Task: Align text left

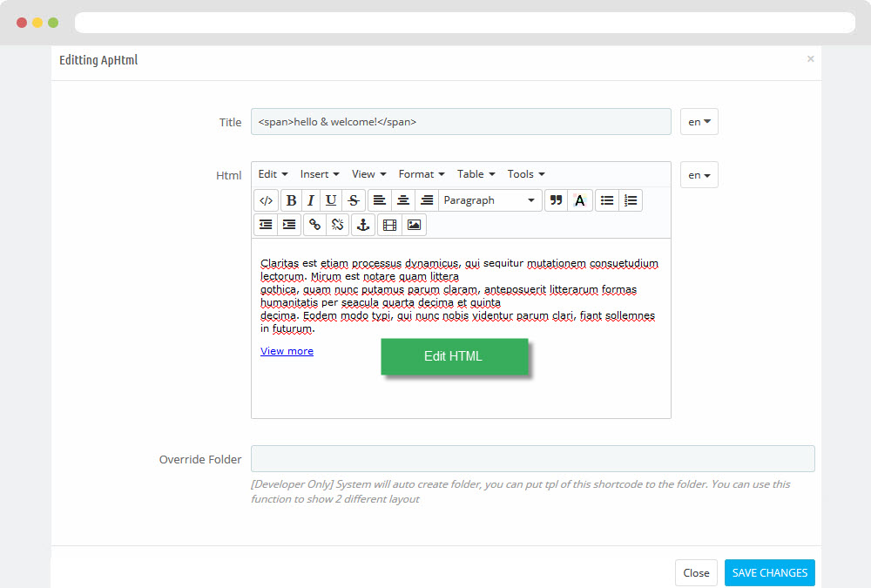Action: (x=380, y=200)
